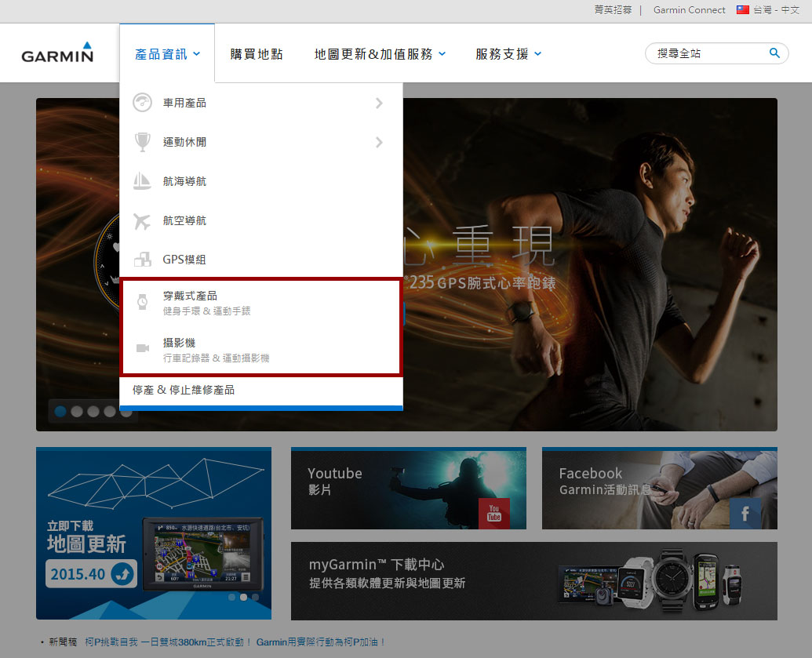Open myGarmin 下載中心 banner
The image size is (812, 658).
coord(534,581)
